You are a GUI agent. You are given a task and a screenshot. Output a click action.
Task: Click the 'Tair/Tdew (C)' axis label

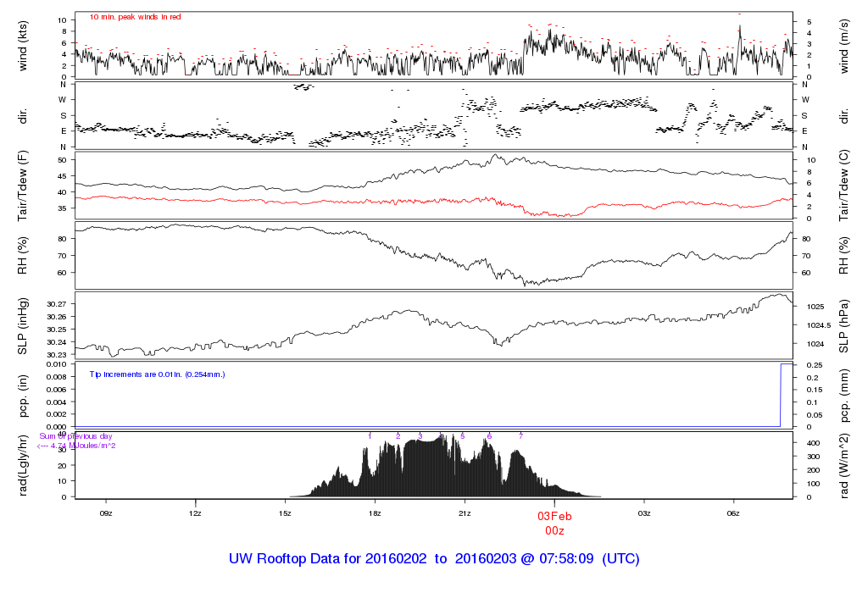[x=844, y=186]
